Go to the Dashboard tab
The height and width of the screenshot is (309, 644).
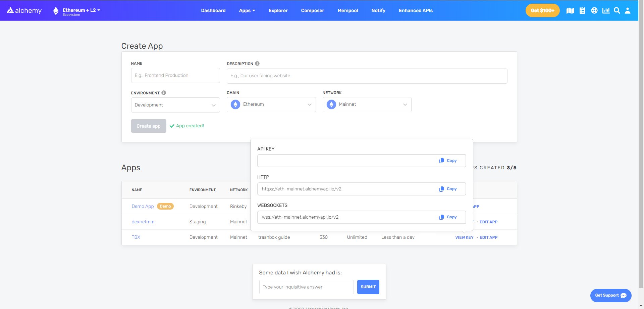pos(213,10)
